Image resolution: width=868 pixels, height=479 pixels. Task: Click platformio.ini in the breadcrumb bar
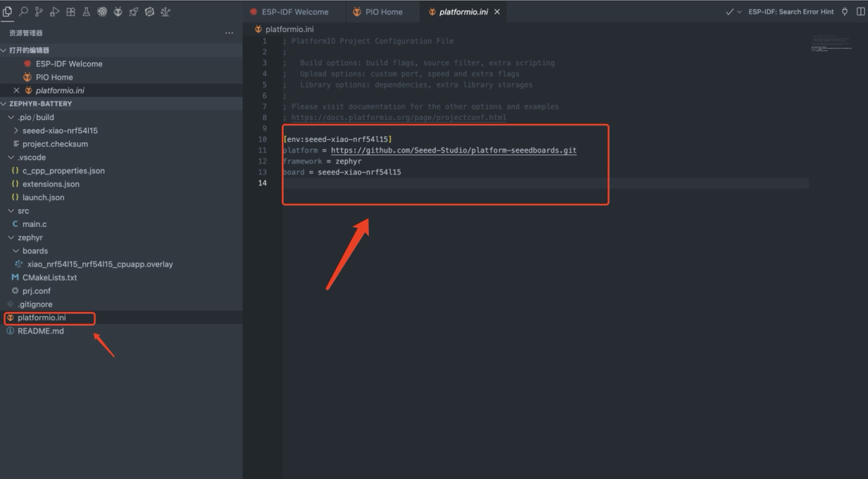coord(289,29)
